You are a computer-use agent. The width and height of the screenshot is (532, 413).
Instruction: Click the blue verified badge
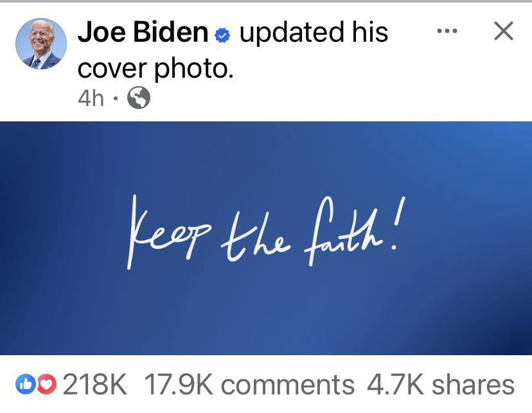(222, 35)
